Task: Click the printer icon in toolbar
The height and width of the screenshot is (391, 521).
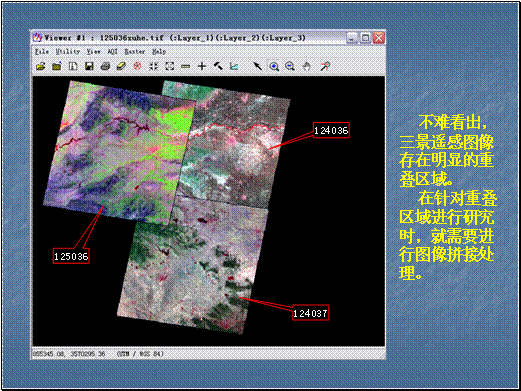Action: click(x=105, y=66)
